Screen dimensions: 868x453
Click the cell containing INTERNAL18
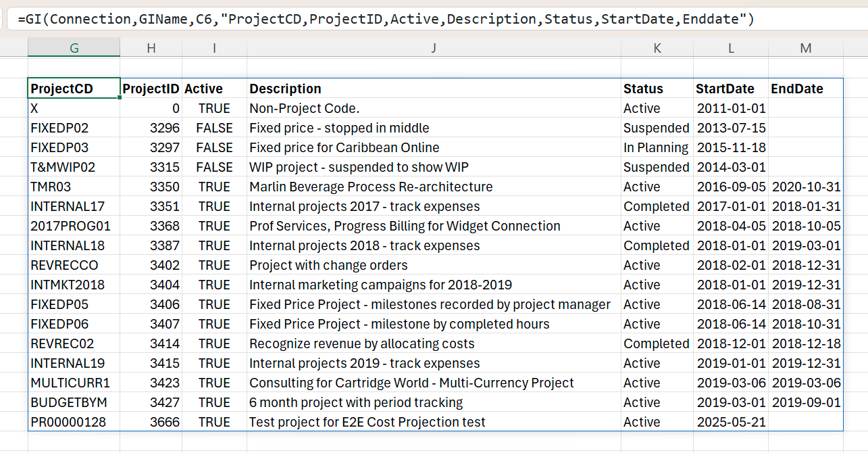click(74, 245)
